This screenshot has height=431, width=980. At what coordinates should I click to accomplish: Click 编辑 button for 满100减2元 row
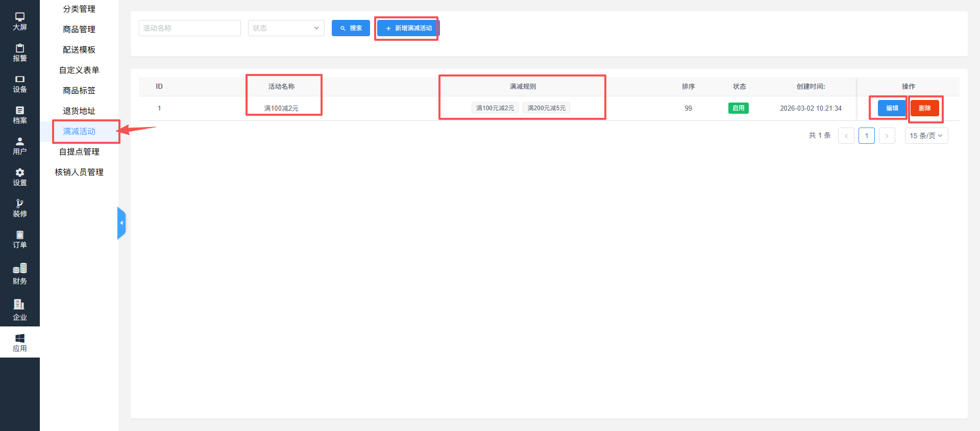click(x=892, y=108)
